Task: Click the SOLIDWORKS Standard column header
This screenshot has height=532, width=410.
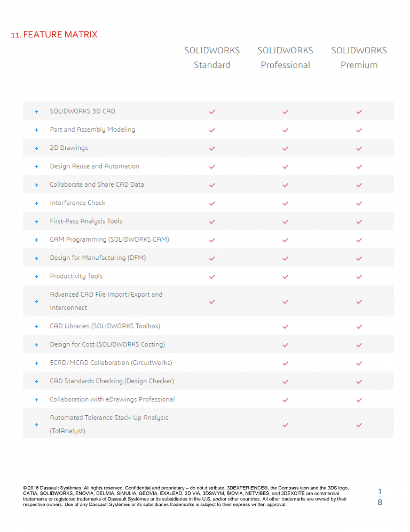Action: [212, 58]
